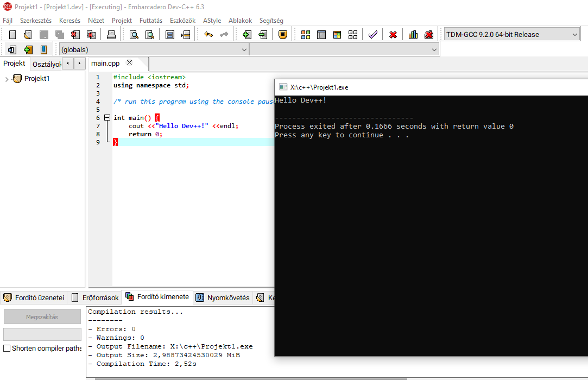Open the Fájl menu
The width and height of the screenshot is (588, 380).
point(8,21)
